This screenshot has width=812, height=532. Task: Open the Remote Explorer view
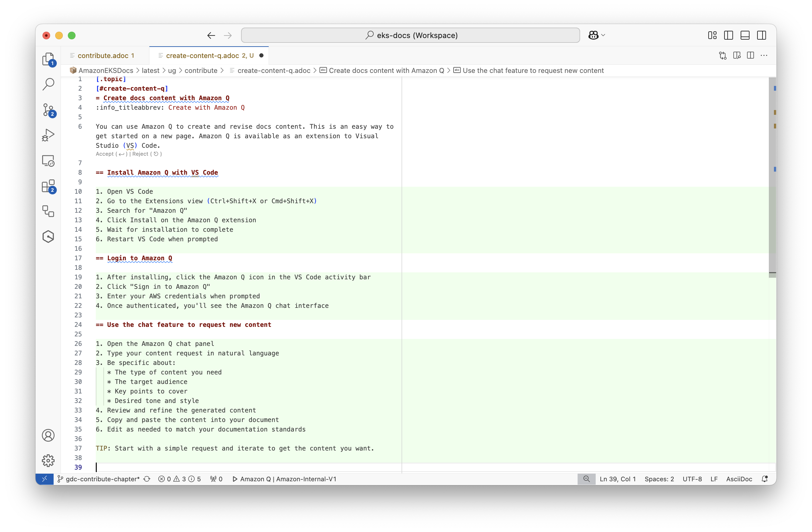[x=49, y=161]
